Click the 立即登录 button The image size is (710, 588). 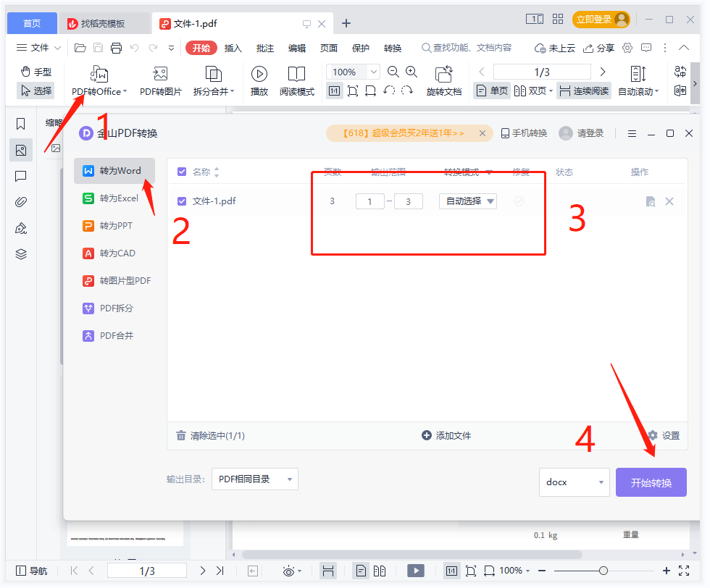point(601,20)
